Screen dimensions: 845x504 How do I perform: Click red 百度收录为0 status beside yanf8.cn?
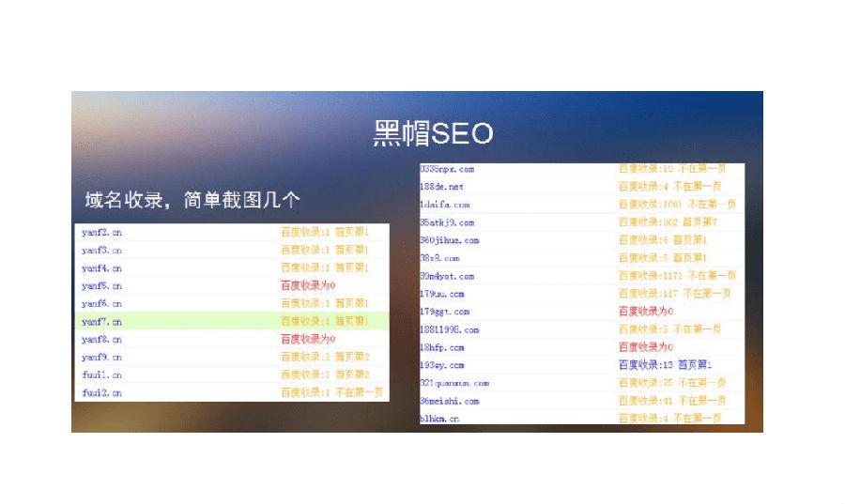308,339
